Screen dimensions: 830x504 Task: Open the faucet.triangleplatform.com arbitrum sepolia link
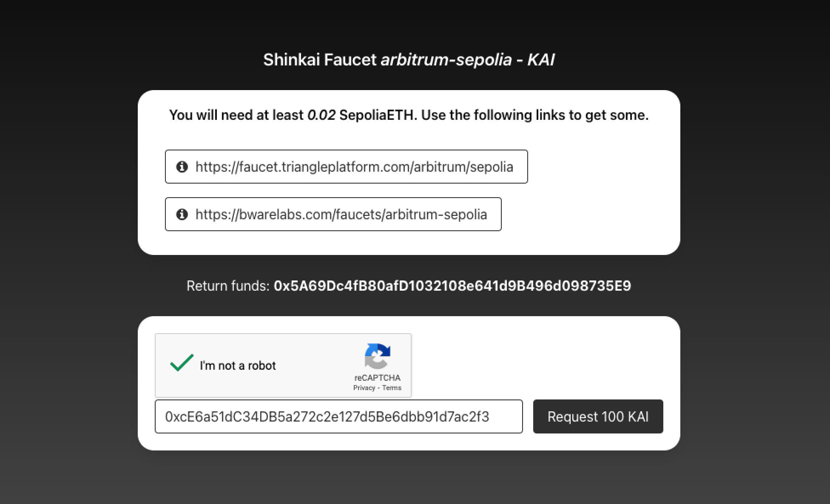point(355,167)
